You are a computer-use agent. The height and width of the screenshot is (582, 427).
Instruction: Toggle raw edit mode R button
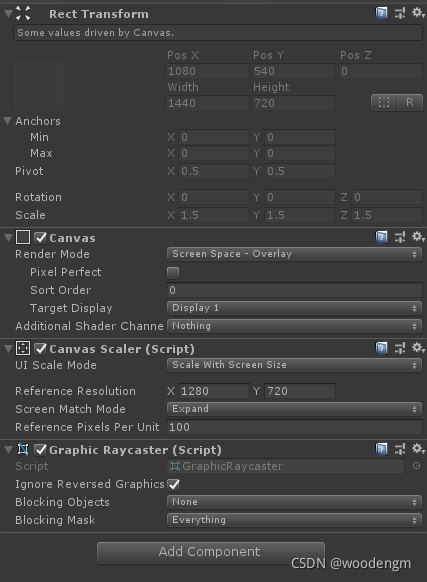pyautogui.click(x=410, y=102)
